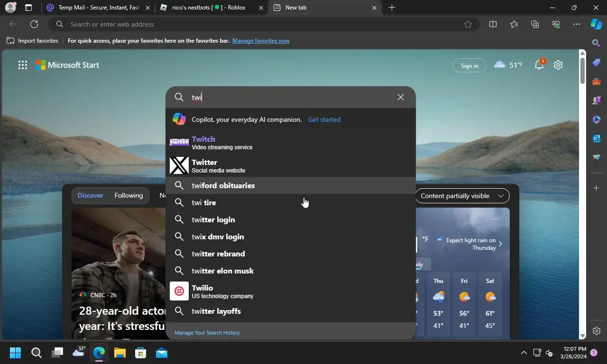Close the New tab tab
The height and width of the screenshot is (364, 607).
375,8
